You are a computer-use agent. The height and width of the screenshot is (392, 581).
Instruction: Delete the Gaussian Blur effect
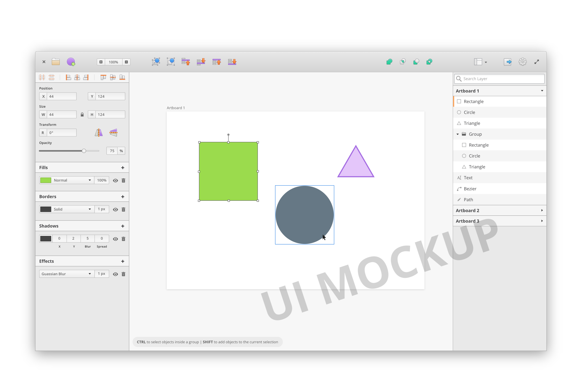(x=123, y=274)
